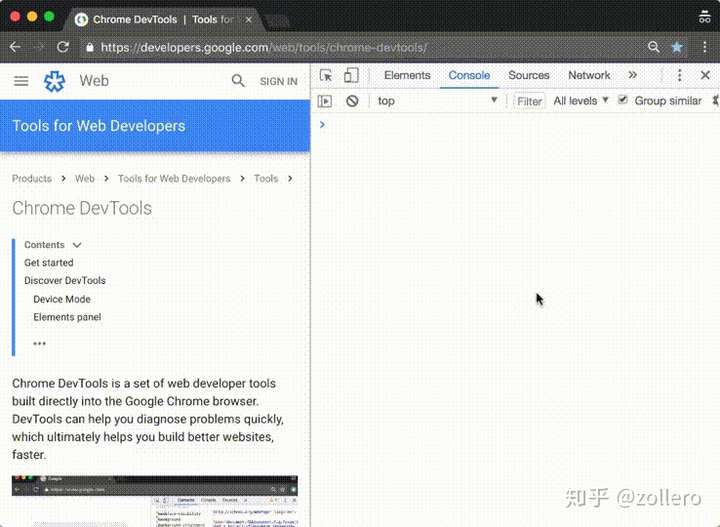This screenshot has height=527, width=720.
Task: Focus the console Filter input field
Action: tap(529, 101)
